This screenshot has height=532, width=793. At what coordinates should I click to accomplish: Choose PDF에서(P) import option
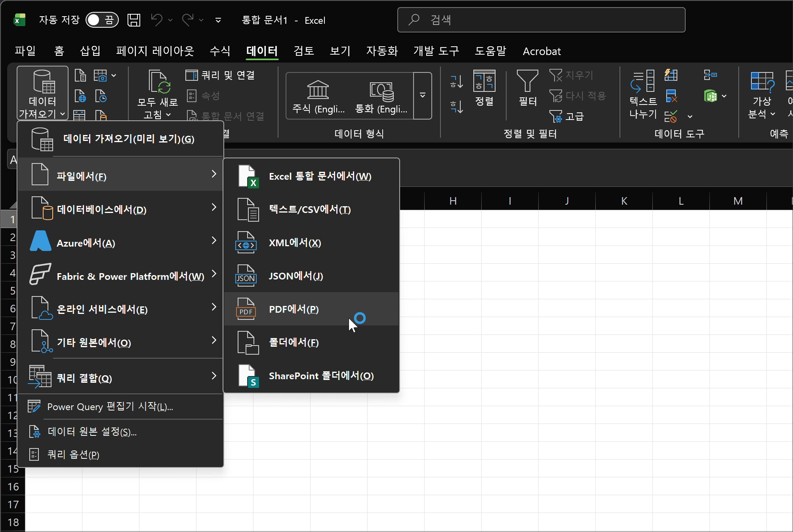[311, 309]
